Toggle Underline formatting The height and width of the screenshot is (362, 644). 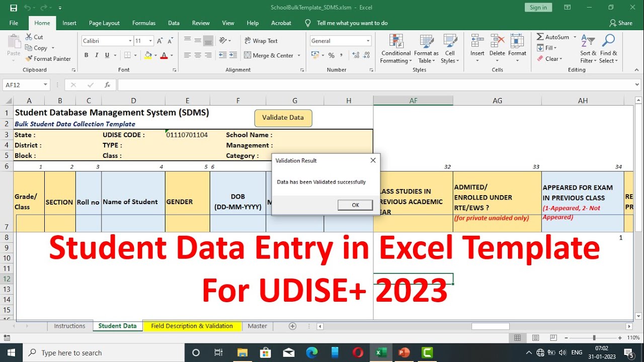pos(107,55)
